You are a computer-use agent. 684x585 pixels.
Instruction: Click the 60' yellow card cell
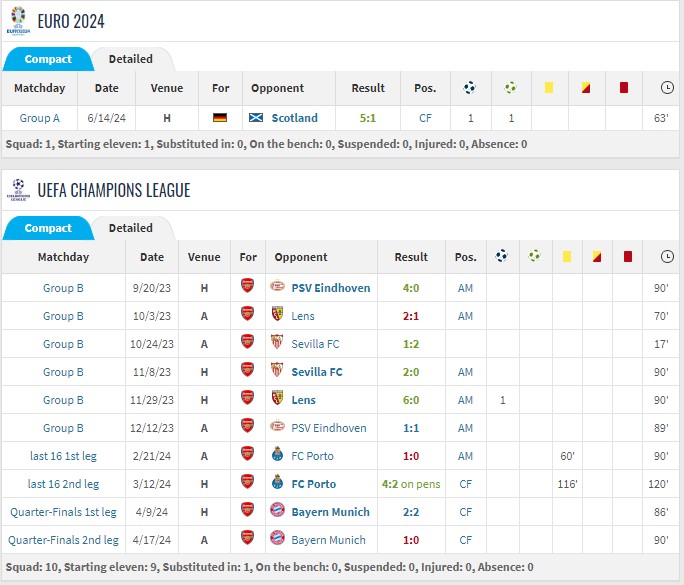567,456
